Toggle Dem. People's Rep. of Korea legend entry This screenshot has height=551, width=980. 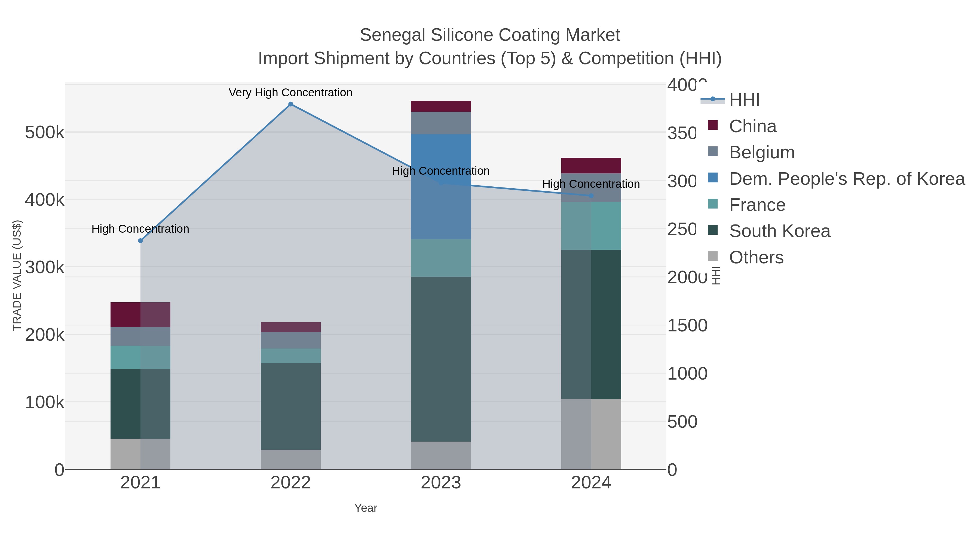coord(836,178)
